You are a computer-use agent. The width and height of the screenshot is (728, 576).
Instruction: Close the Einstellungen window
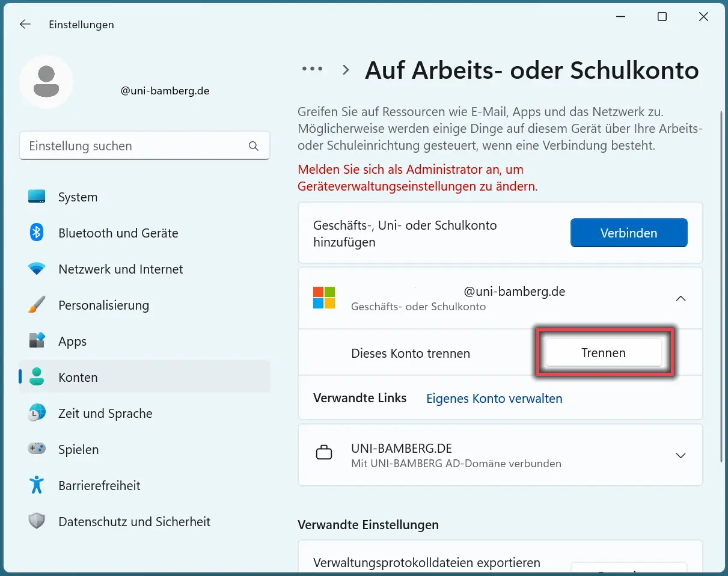pyautogui.click(x=703, y=17)
